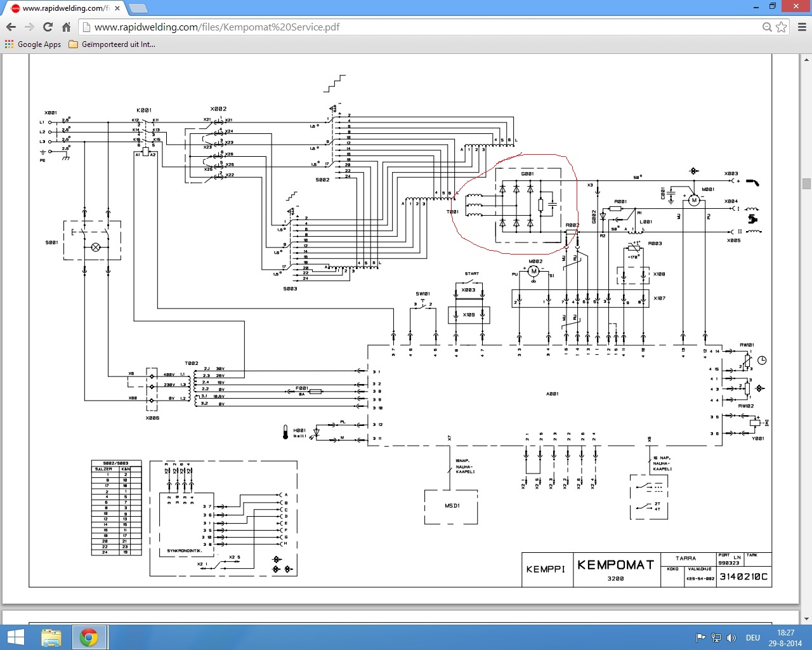Go forward with the forward arrow
Image resolution: width=812 pixels, height=650 pixels.
[x=29, y=27]
